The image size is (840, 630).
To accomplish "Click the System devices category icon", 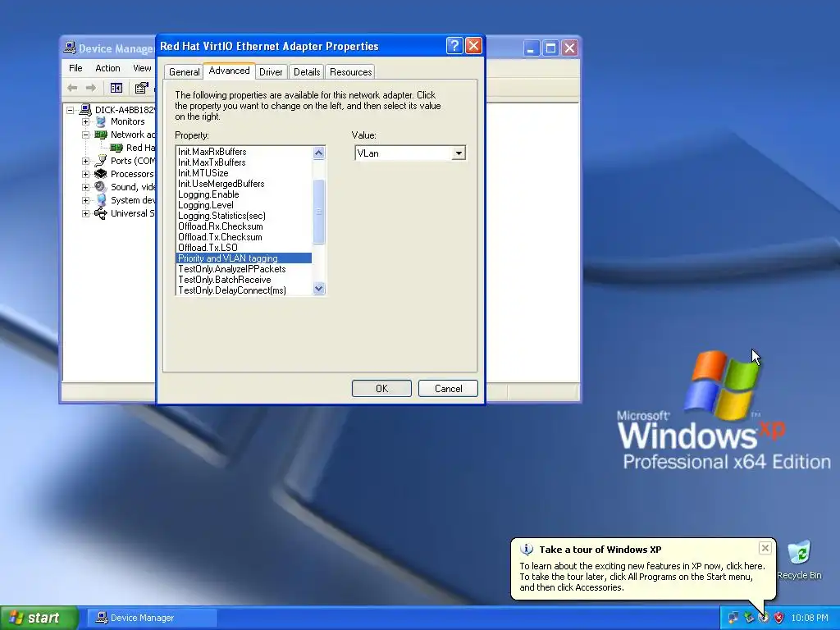I will pyautogui.click(x=101, y=200).
